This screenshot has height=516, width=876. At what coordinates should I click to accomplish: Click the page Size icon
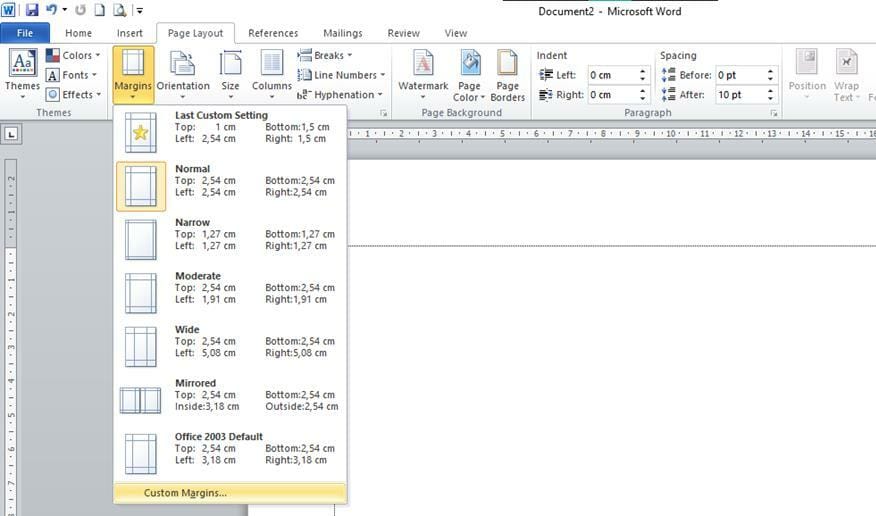230,66
